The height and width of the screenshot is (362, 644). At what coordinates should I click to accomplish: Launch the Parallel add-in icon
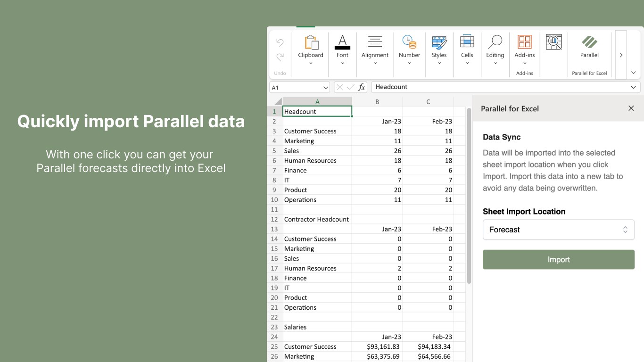click(589, 46)
